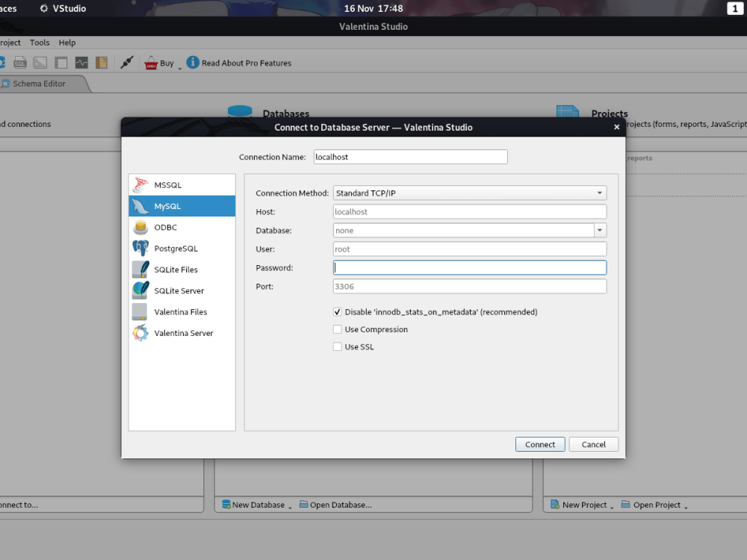Click Read About Pro Features link
This screenshot has width=747, height=560.
[x=247, y=63]
